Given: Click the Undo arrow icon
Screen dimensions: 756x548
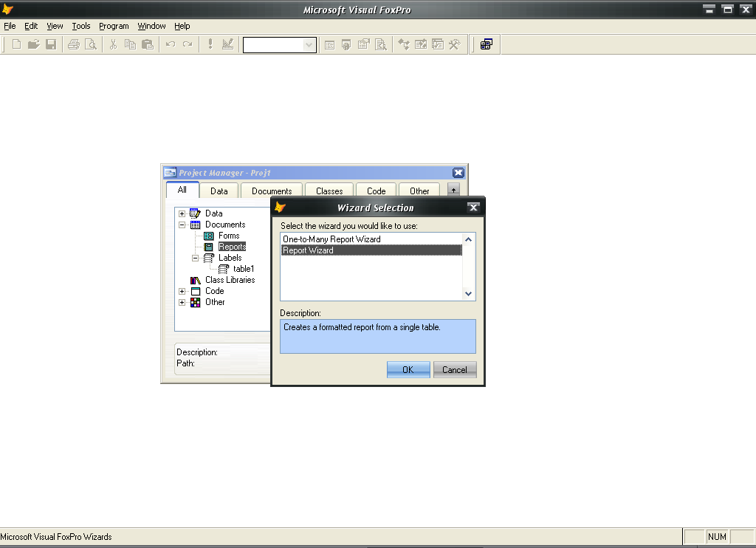Looking at the screenshot, I should (x=171, y=45).
